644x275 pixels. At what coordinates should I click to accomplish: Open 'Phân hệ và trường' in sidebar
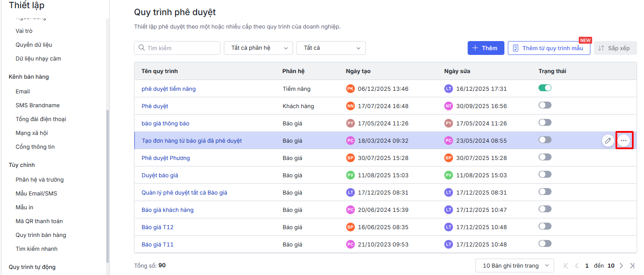point(40,179)
